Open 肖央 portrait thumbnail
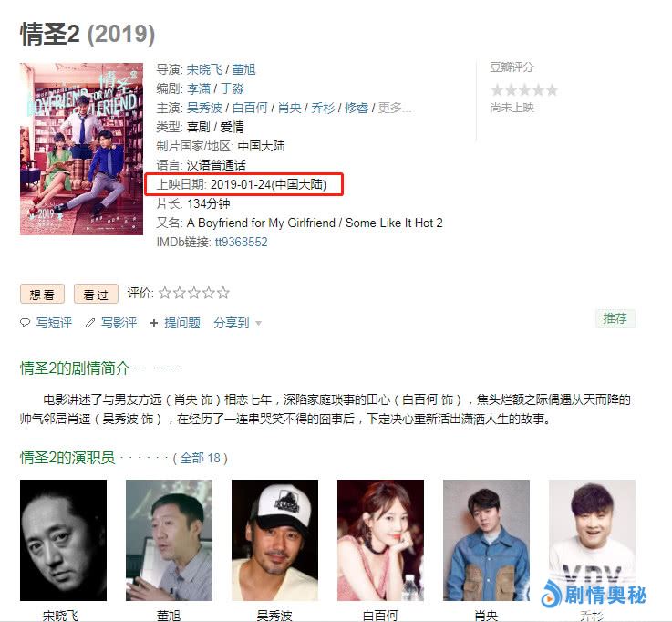This screenshot has height=622, width=672. tap(486, 540)
